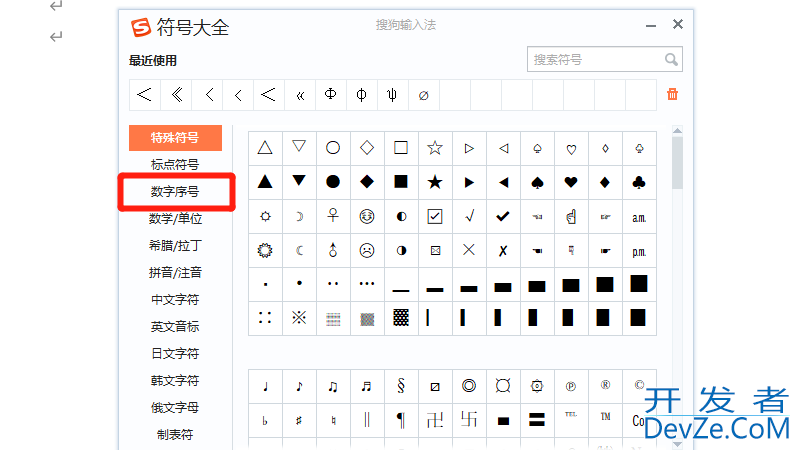Switch to 韩文字符 category
The height and width of the screenshot is (450, 800).
[x=175, y=381]
